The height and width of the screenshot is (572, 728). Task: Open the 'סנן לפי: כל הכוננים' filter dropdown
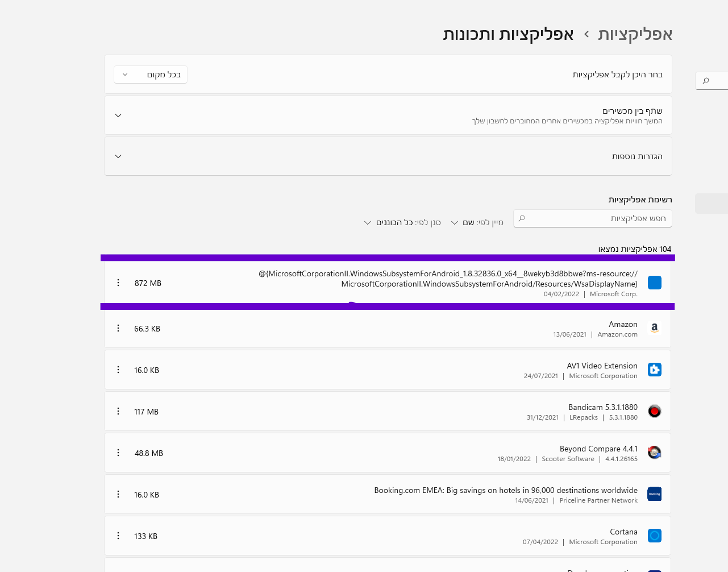(402, 222)
